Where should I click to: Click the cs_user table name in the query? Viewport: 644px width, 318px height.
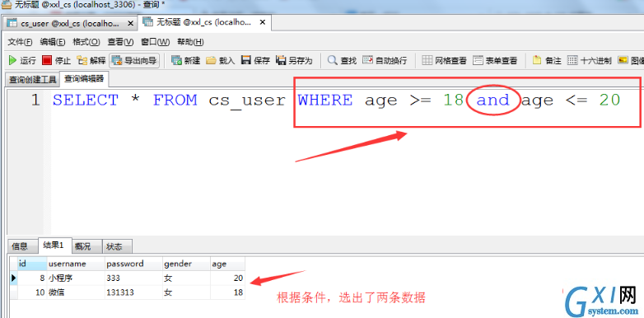pos(247,101)
